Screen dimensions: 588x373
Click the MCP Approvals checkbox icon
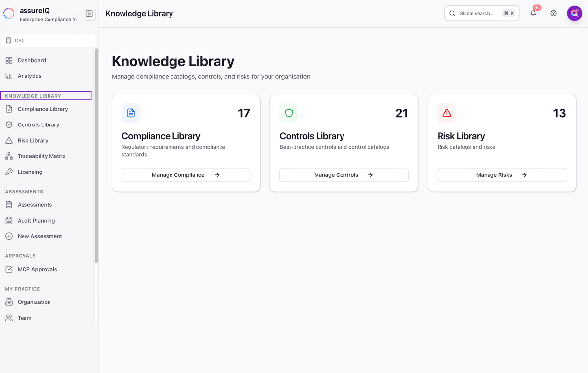pos(9,269)
